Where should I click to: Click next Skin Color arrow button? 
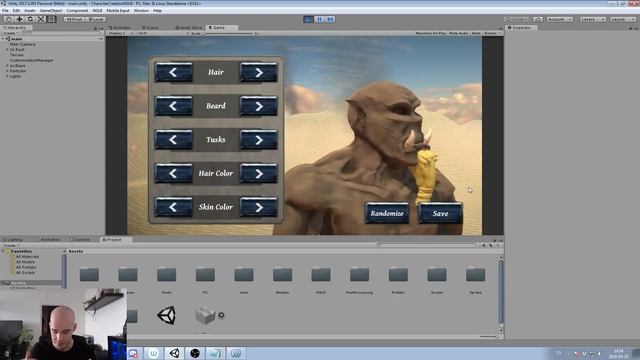(x=259, y=207)
